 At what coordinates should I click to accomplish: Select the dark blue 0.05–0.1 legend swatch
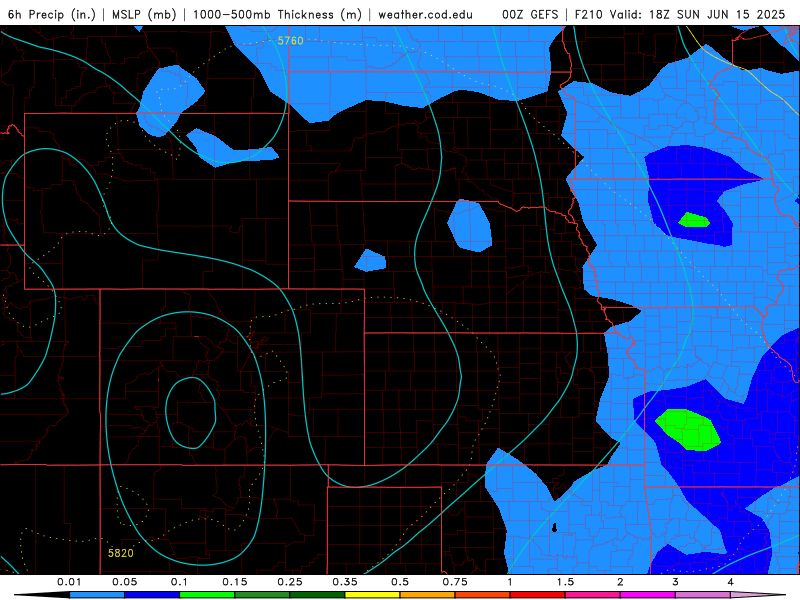[152, 595]
